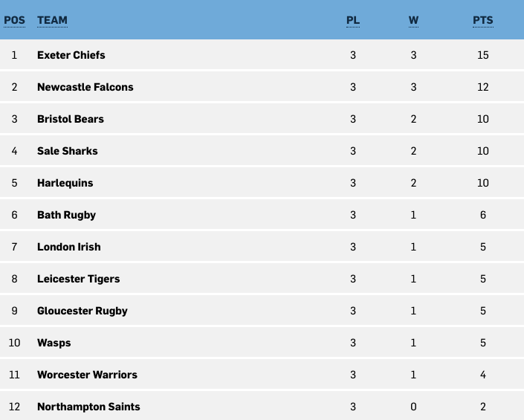Screen dimensions: 524x420
Task: Choose Harlequins in the standings
Action: pos(65,183)
